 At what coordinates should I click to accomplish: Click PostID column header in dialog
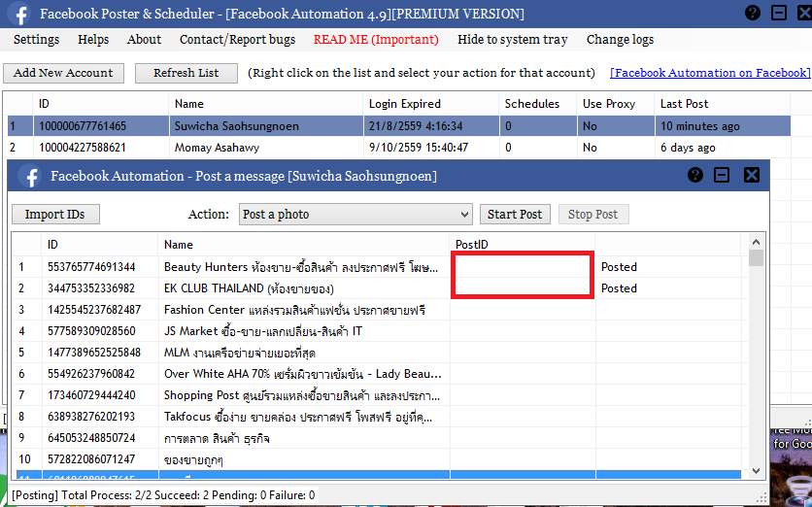coord(523,245)
